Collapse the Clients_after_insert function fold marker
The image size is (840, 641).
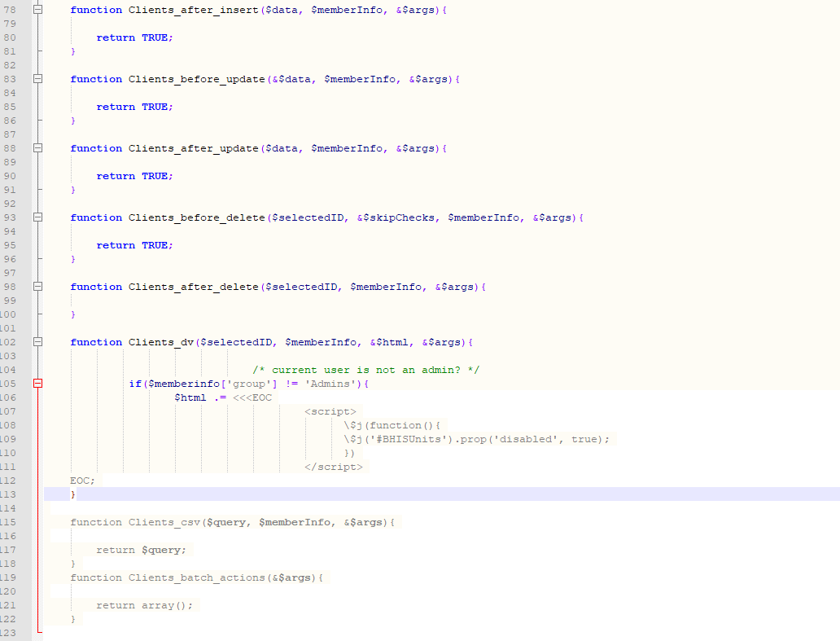37,10
